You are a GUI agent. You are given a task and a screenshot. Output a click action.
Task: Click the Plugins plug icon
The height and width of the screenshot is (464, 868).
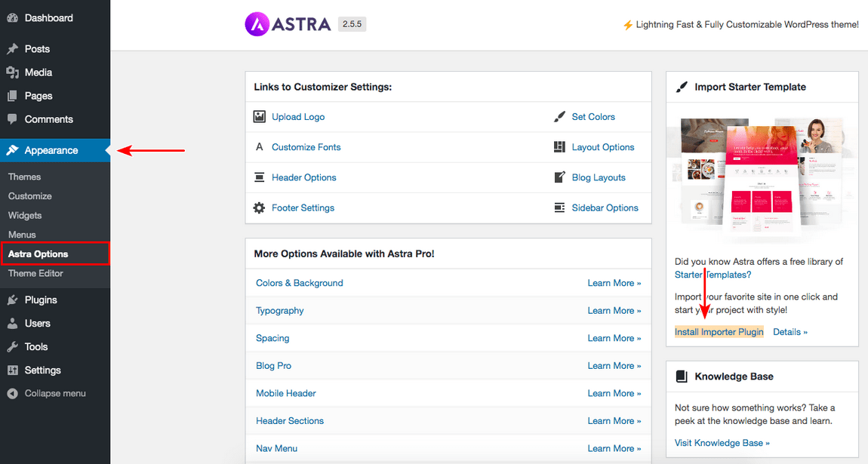[x=12, y=300]
